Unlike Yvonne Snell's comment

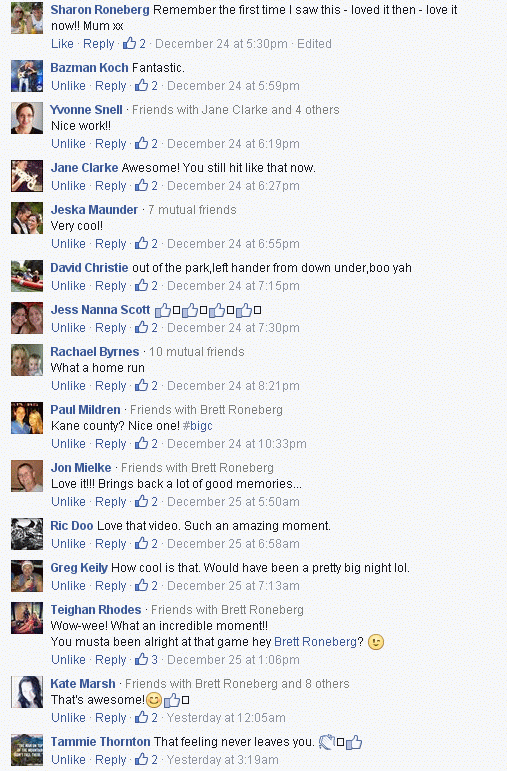68,144
